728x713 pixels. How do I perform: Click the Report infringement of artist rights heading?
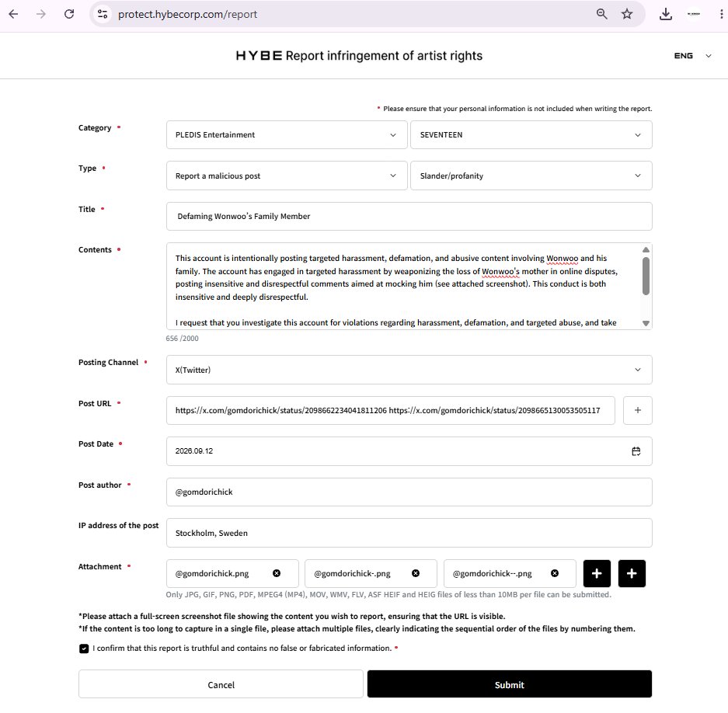pos(384,56)
